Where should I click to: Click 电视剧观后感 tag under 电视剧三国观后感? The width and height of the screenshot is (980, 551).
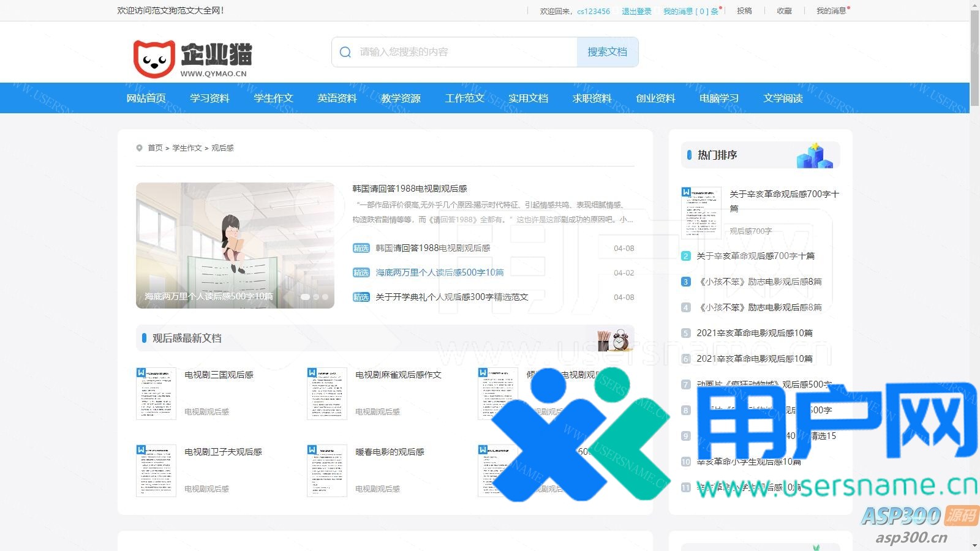click(x=206, y=412)
